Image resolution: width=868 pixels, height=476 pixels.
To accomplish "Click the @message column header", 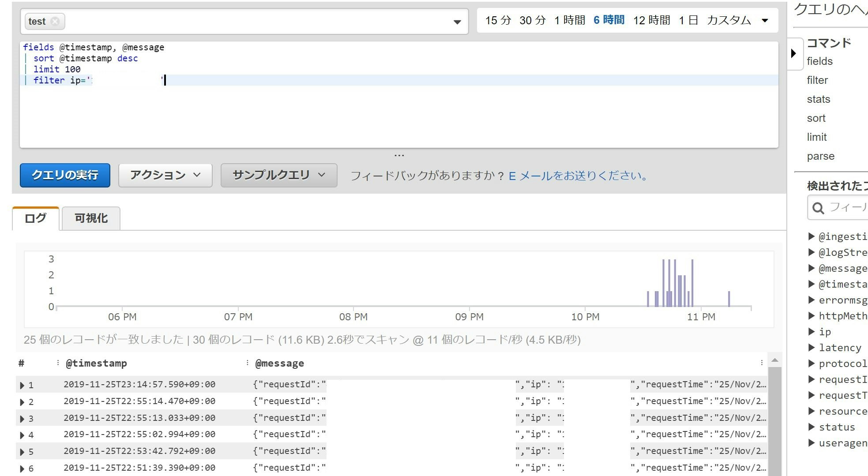I will click(279, 364).
